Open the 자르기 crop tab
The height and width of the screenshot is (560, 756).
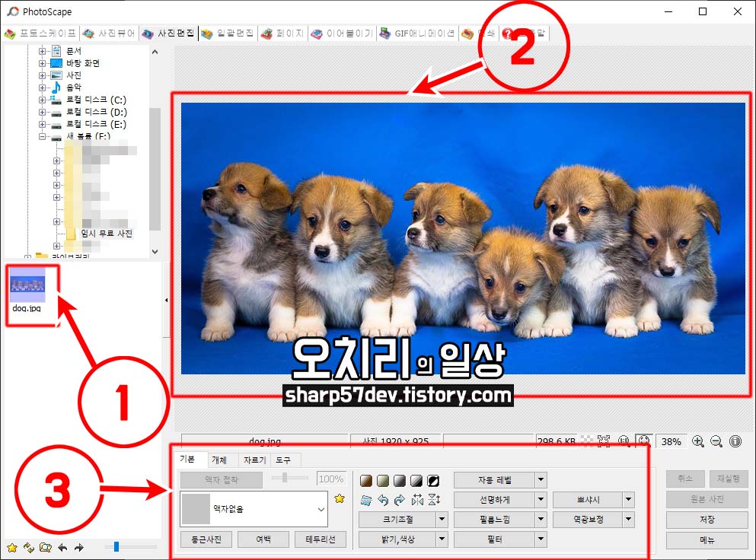(255, 460)
